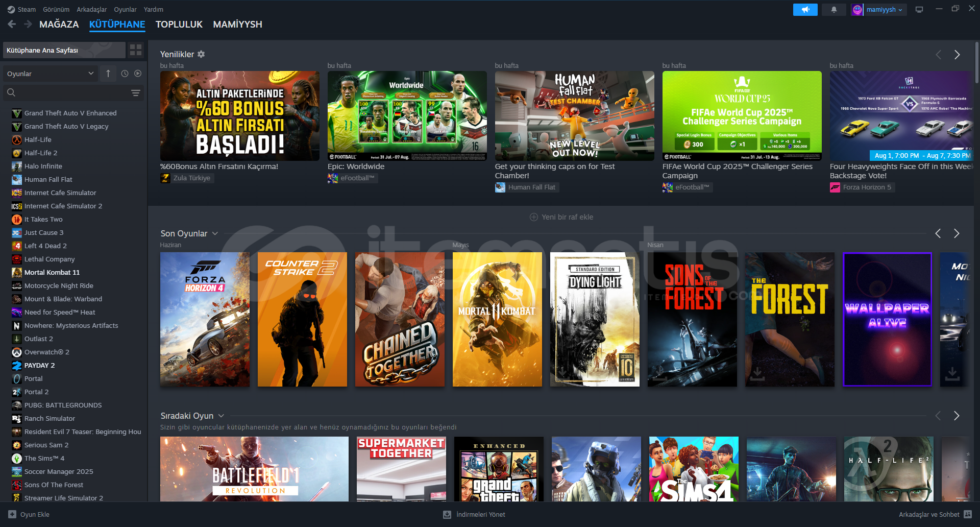Select Halo Infinite in the list
980x527 pixels.
point(43,166)
